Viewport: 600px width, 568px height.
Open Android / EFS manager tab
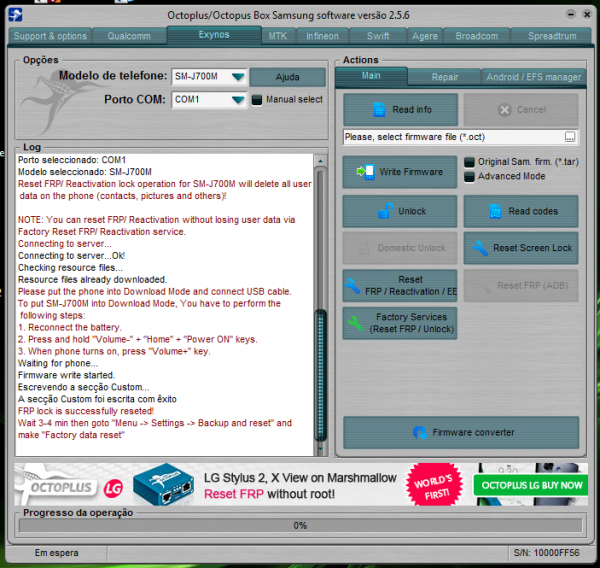click(533, 77)
